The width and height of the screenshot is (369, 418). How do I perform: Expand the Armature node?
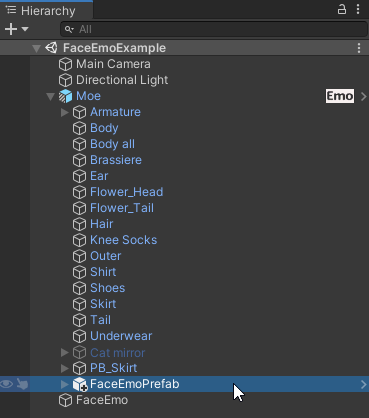pos(65,112)
